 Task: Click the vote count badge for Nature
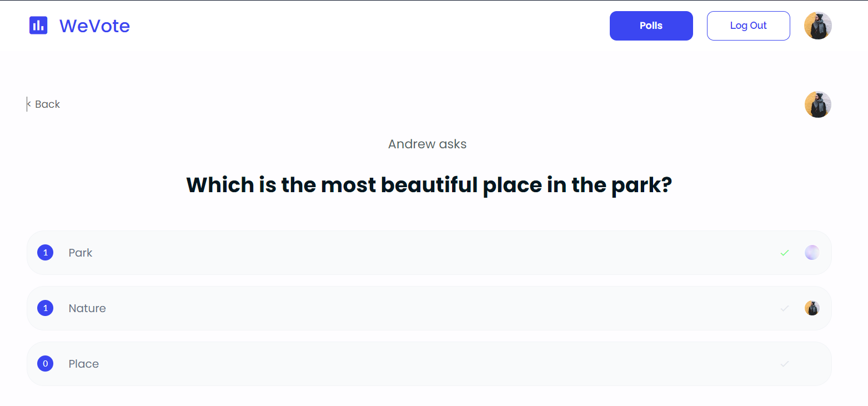45,308
